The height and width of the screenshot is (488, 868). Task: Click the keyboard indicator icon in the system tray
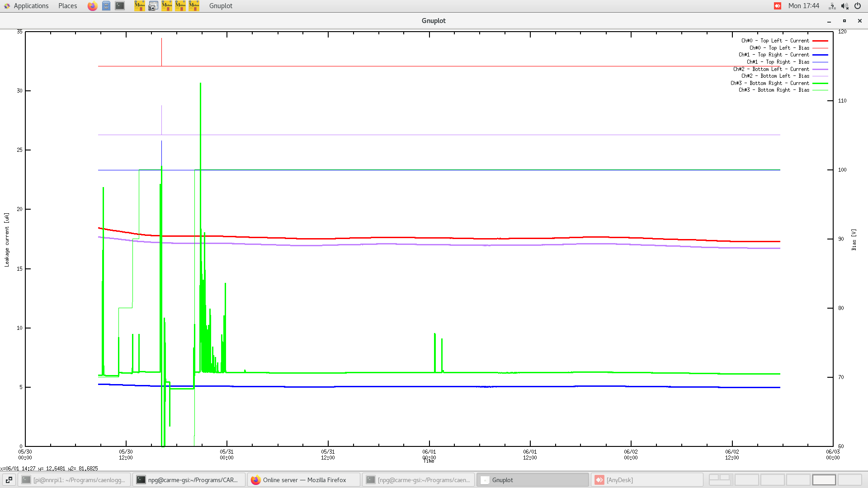(x=832, y=6)
